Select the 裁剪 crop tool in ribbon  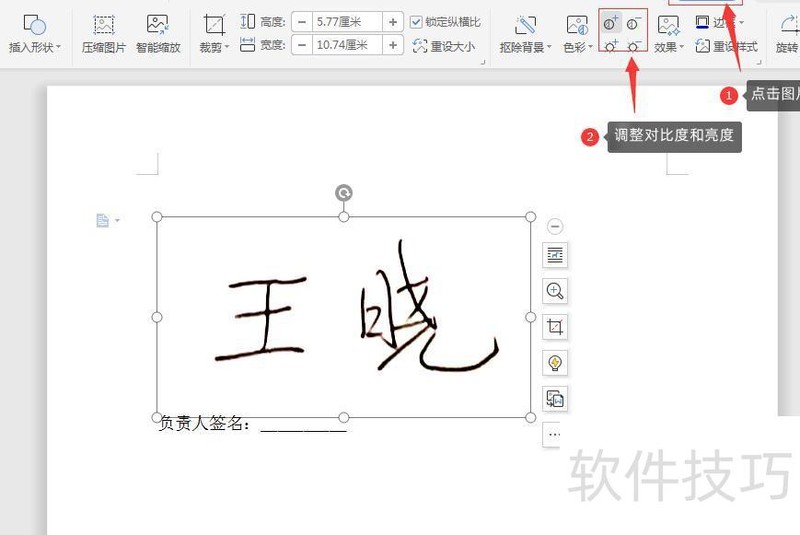click(x=214, y=32)
